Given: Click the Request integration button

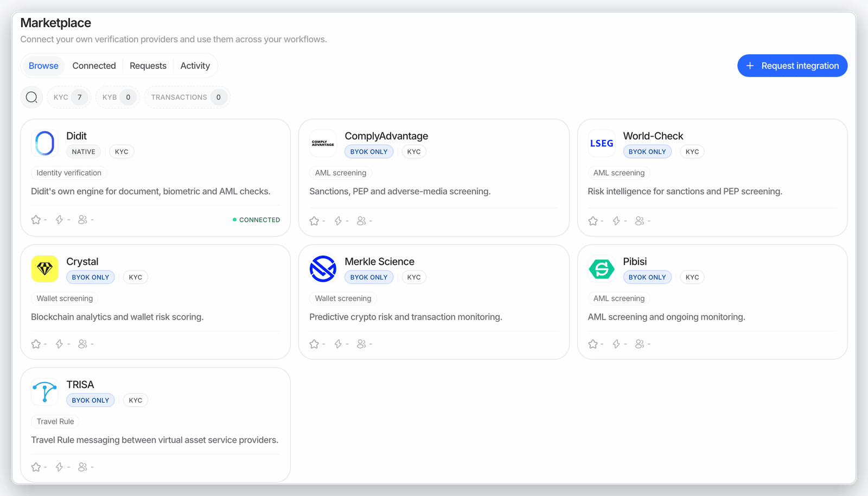Looking at the screenshot, I should coord(792,66).
